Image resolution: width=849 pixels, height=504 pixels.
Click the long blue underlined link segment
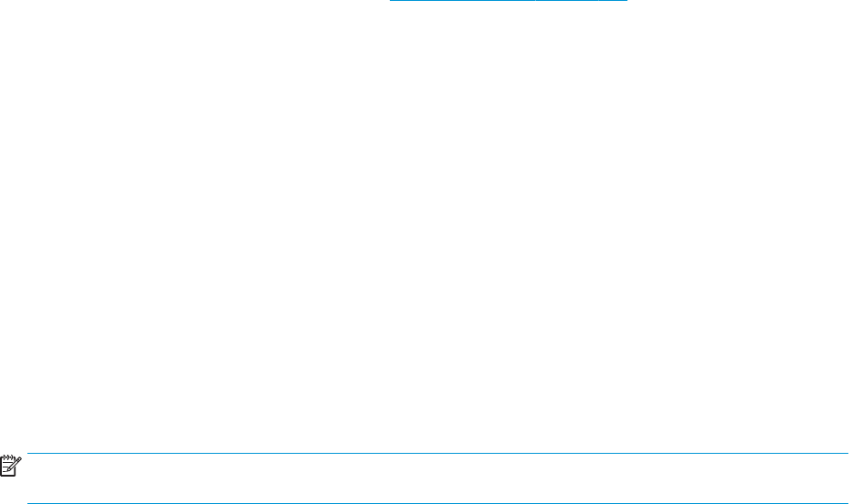pyautogui.click(x=463, y=1)
